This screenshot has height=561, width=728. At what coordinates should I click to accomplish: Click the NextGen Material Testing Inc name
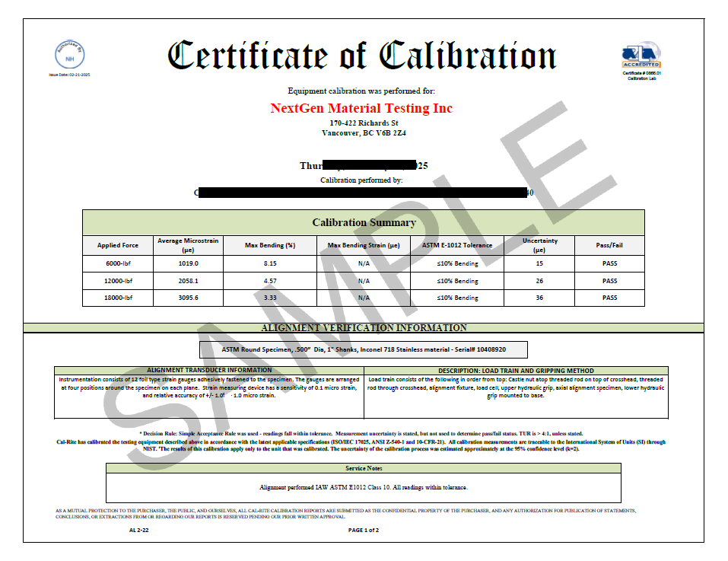tap(361, 108)
